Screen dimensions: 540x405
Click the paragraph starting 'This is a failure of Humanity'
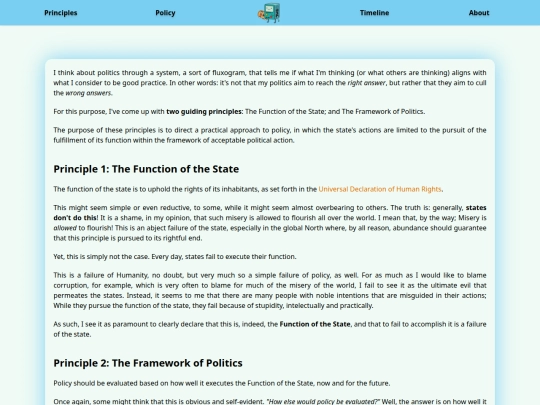click(x=270, y=290)
